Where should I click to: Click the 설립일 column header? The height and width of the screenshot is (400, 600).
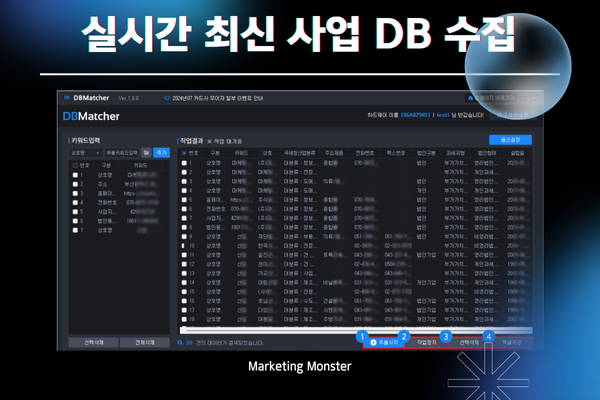click(x=517, y=153)
